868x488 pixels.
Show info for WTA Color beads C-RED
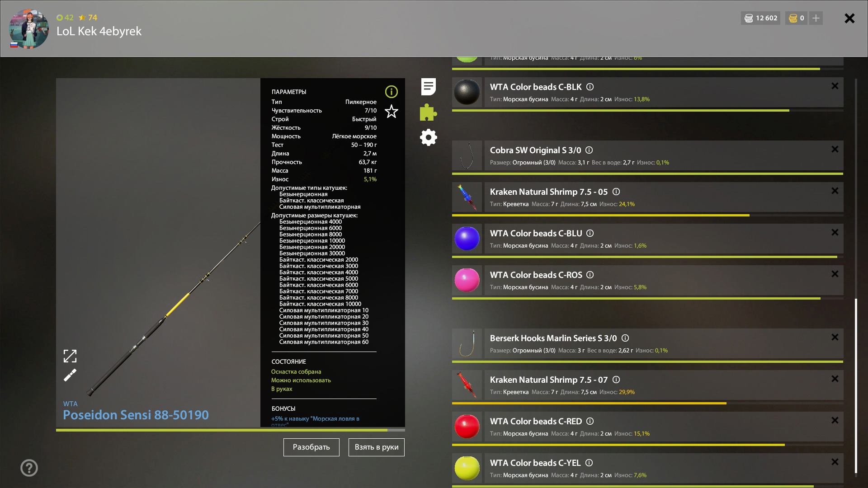(590, 421)
